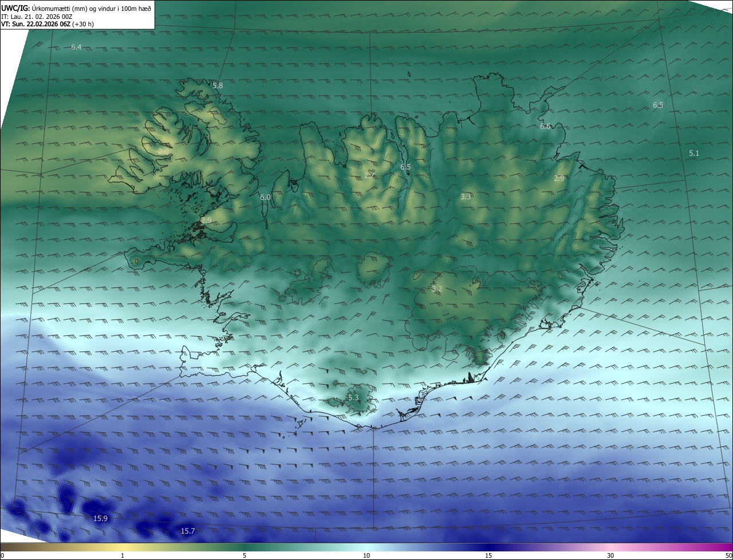Click the colorbar tick label 5

pyautogui.click(x=245, y=555)
